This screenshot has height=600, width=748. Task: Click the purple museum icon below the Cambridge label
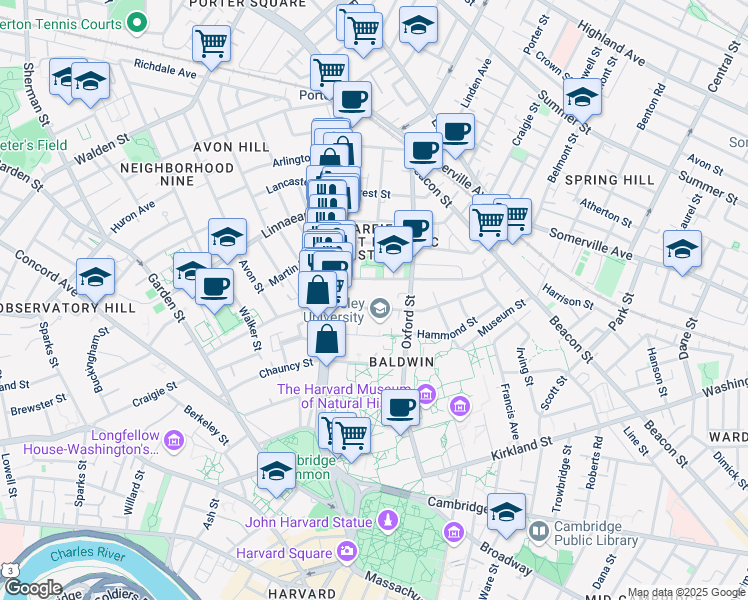pyautogui.click(x=454, y=532)
